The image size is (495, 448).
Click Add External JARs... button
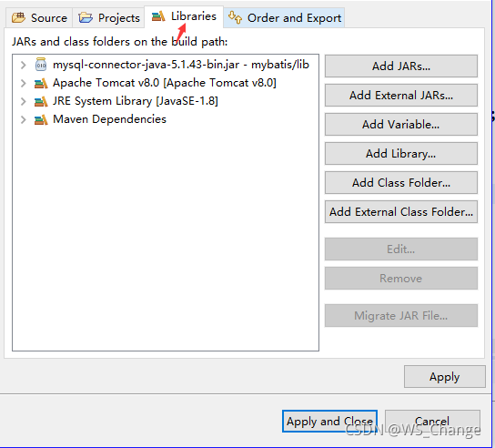click(401, 95)
